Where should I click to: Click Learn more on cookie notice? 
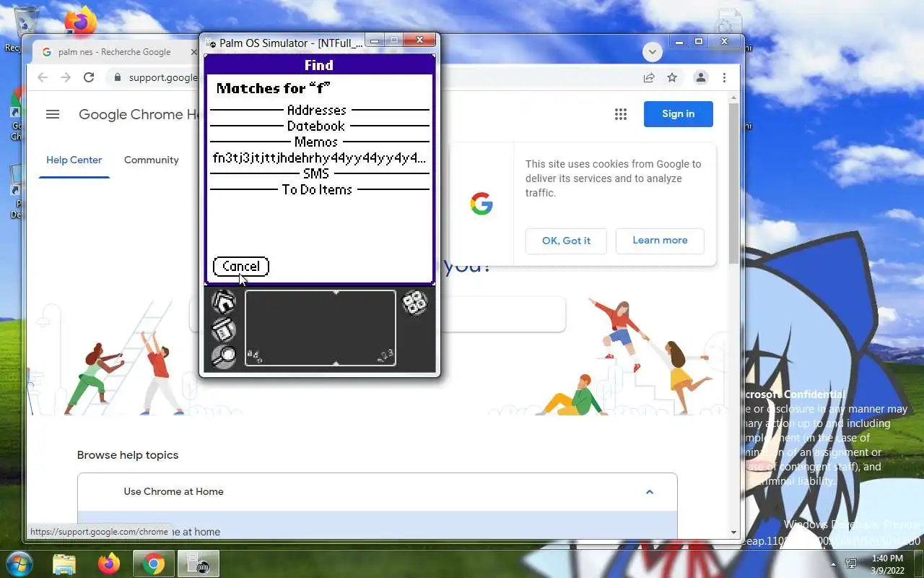point(660,241)
